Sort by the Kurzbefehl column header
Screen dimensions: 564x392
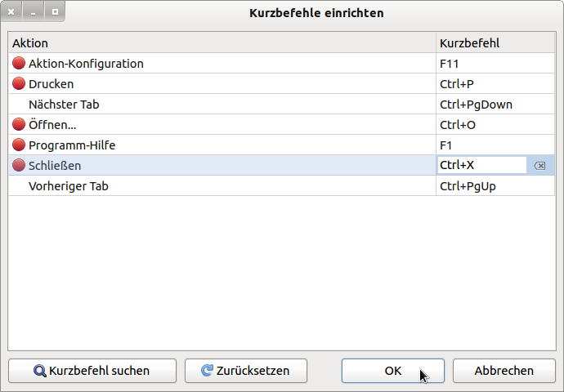(x=495, y=42)
